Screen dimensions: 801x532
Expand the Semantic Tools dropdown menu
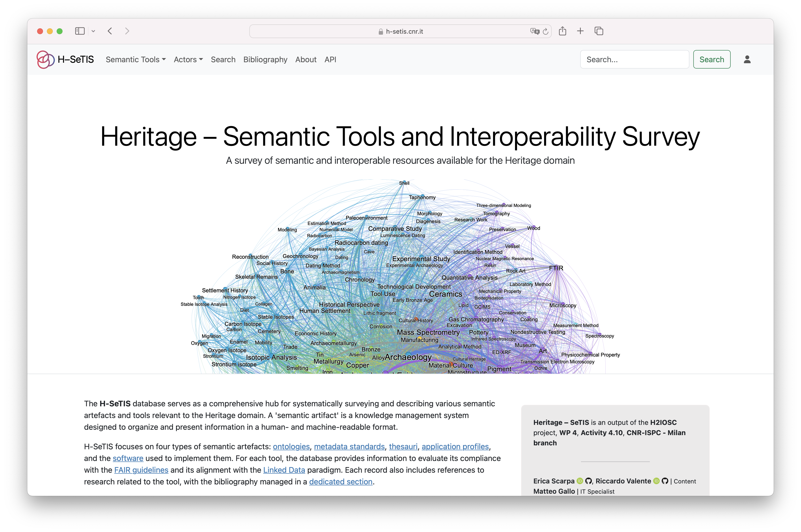click(136, 59)
